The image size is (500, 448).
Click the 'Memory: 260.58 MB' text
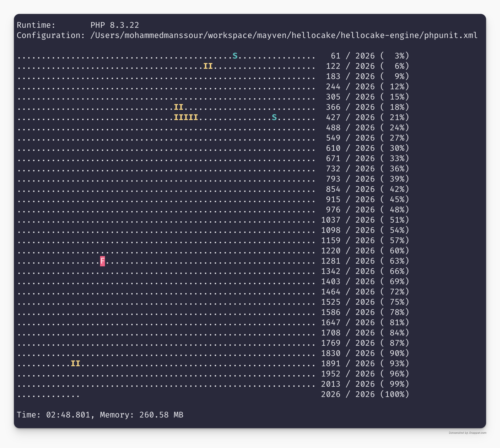tap(142, 415)
